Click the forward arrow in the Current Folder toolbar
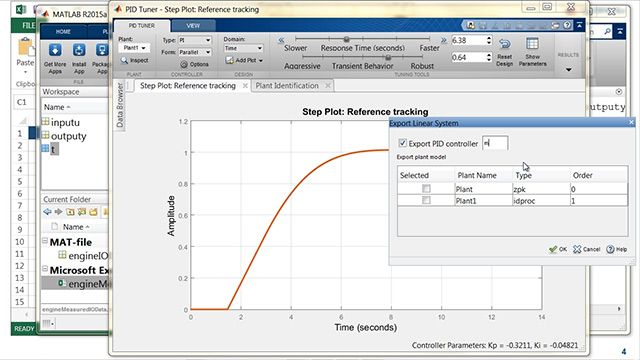Screen dimensions: 640x360 click(58, 211)
